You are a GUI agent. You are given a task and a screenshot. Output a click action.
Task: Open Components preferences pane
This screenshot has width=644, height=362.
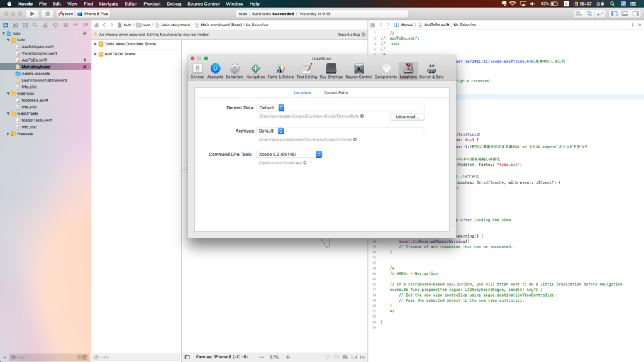point(386,70)
